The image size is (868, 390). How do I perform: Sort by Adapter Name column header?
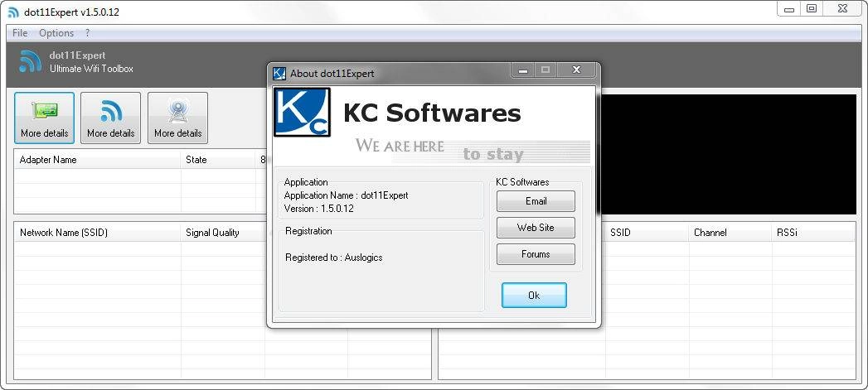click(98, 160)
